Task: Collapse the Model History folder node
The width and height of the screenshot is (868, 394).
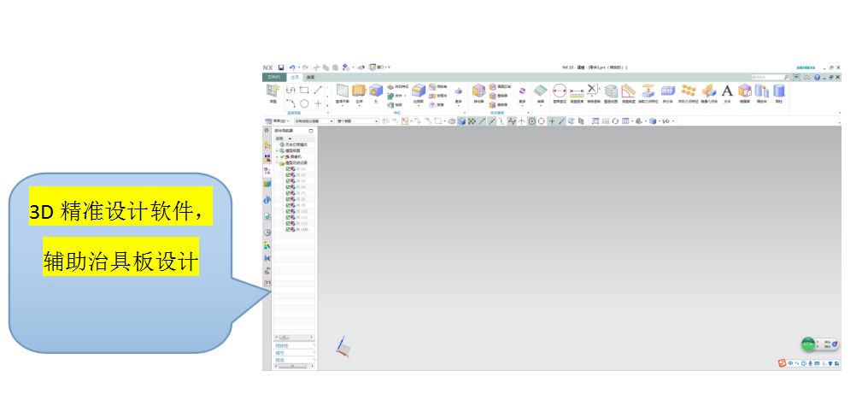Action: pyautogui.click(x=278, y=162)
